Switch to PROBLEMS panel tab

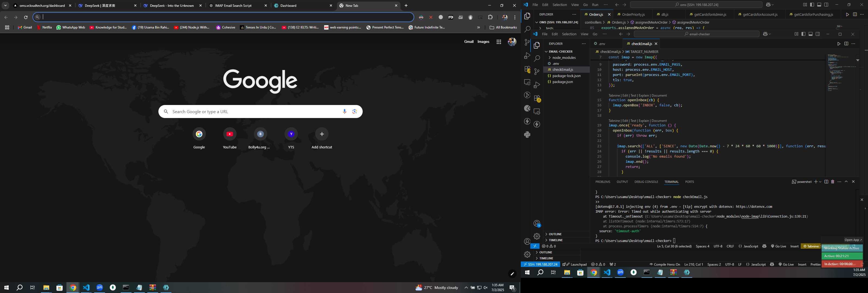[x=602, y=182]
